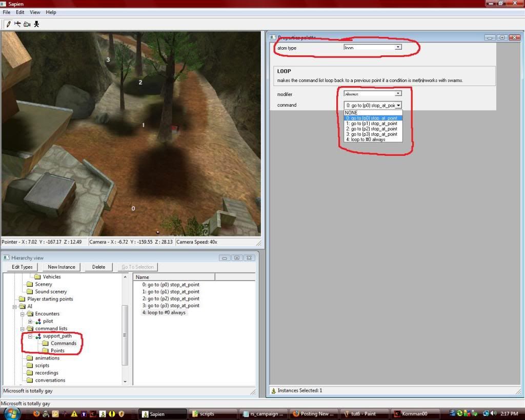
Task: Click the Sound scenery folder icon
Action: tap(30, 291)
